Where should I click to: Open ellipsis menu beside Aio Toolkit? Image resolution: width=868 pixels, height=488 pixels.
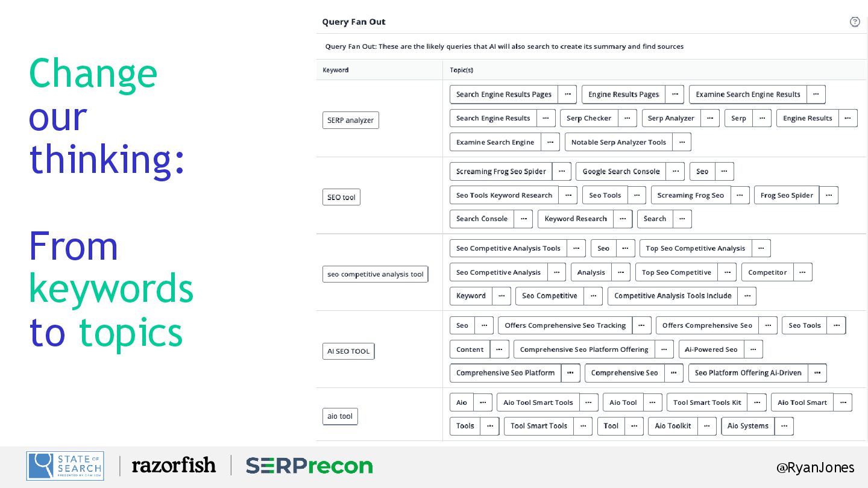coord(707,426)
